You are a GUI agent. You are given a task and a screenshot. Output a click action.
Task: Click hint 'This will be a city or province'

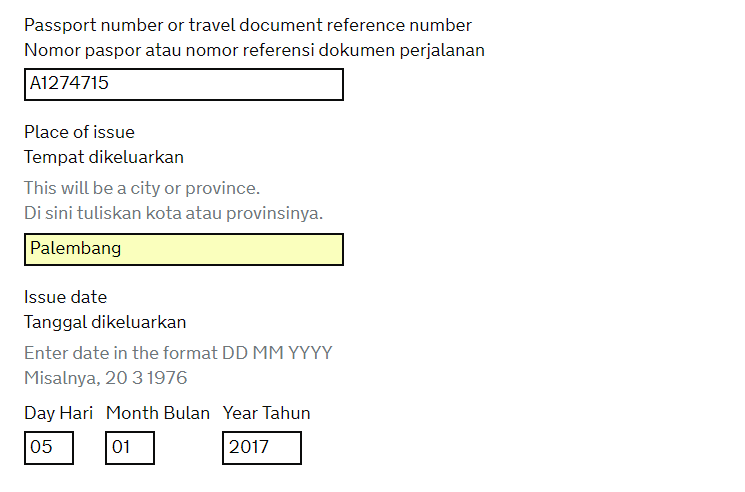point(142,188)
